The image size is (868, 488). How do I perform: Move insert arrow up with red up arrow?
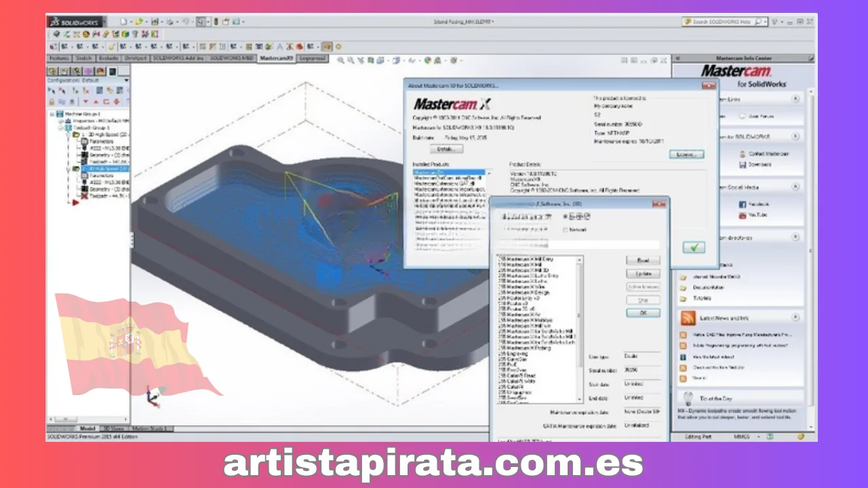point(96,102)
